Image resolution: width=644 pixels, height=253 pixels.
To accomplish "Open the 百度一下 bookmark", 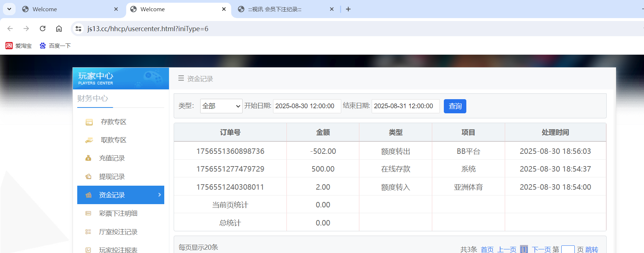I will (55, 46).
